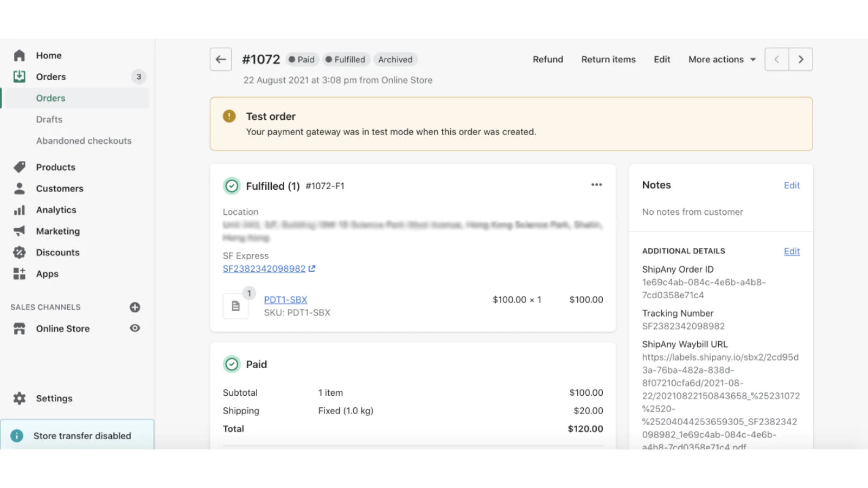Open Abandoned checkouts

coord(84,140)
